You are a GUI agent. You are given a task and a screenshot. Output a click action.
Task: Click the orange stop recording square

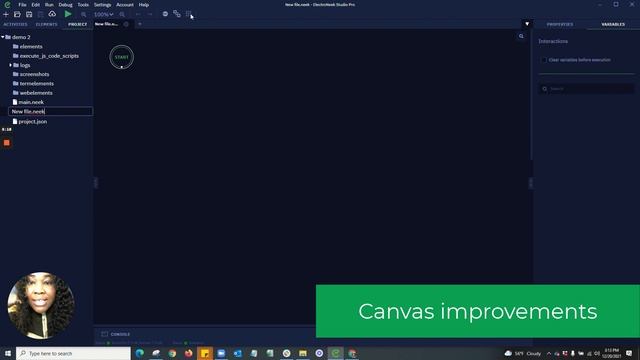(x=7, y=143)
